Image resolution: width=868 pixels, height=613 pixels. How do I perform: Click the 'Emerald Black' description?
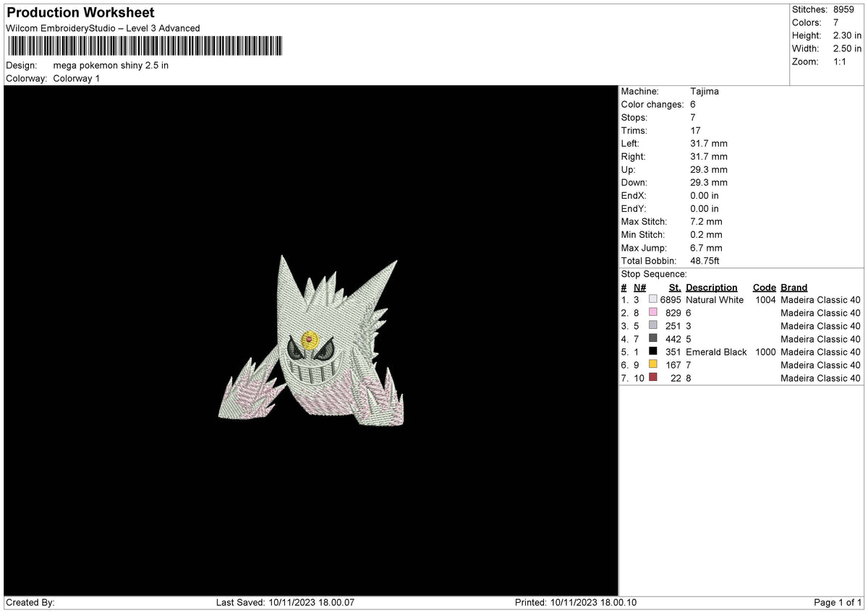pyautogui.click(x=716, y=352)
